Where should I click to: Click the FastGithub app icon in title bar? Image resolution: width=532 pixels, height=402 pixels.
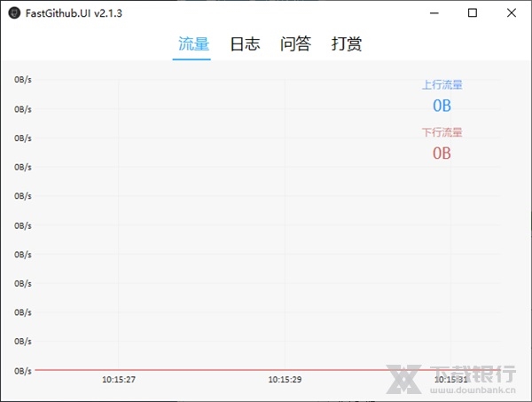14,13
